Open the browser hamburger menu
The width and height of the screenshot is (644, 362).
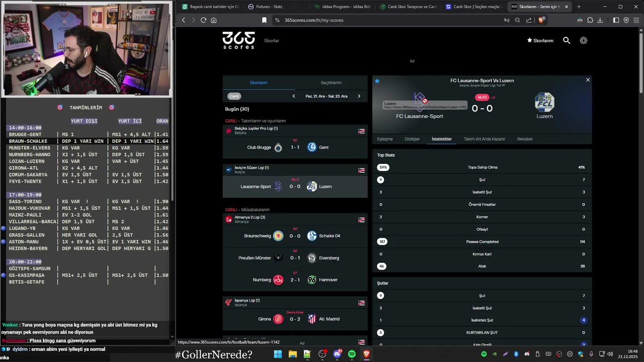(636, 20)
